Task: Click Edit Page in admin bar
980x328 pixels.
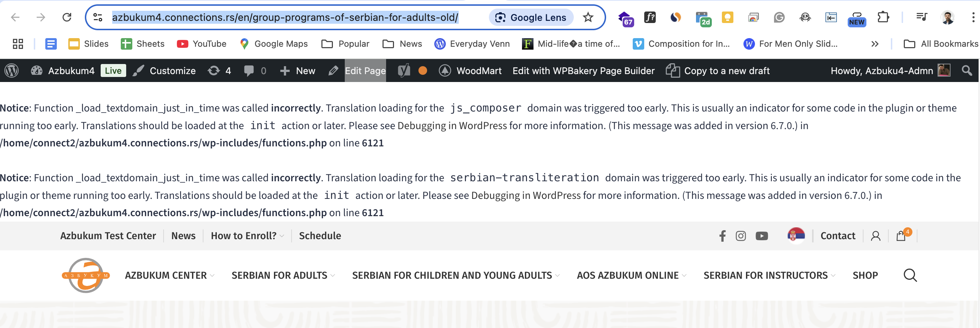Action: pos(357,71)
